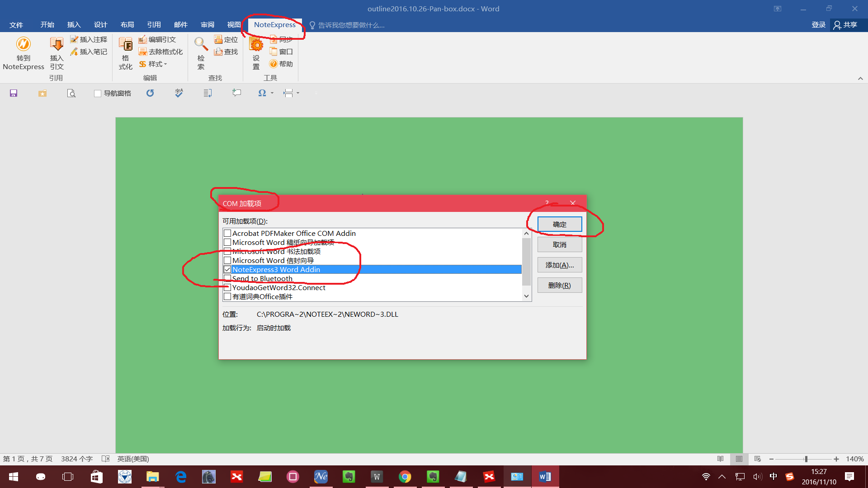Screen dimensions: 868x488
Task: Switch to the Home (开始) tab
Action: (x=47, y=25)
